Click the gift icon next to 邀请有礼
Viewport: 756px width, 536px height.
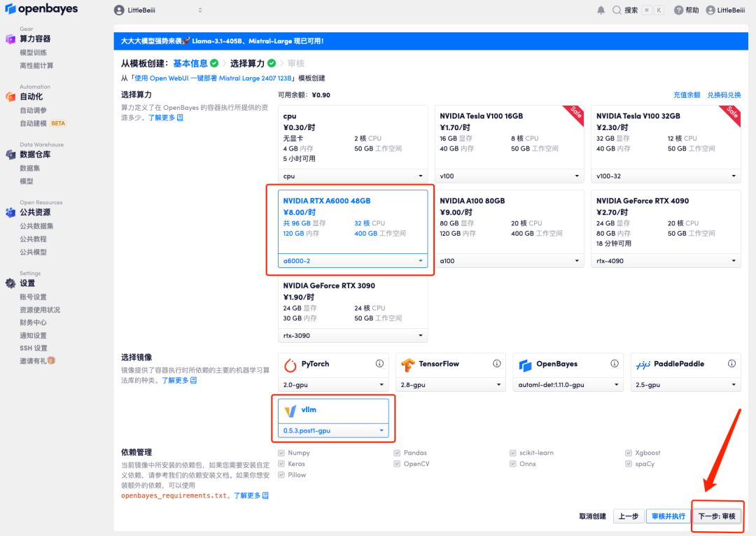52,360
